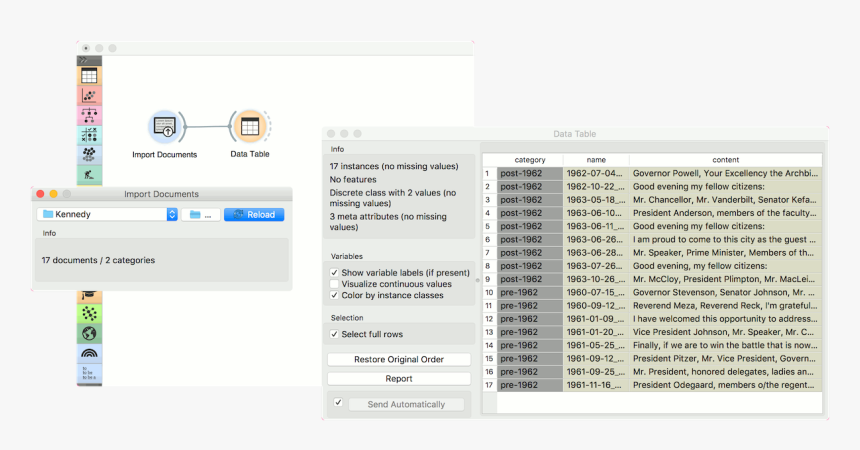Sort by the name column header
This screenshot has height=450, width=860.
[596, 160]
